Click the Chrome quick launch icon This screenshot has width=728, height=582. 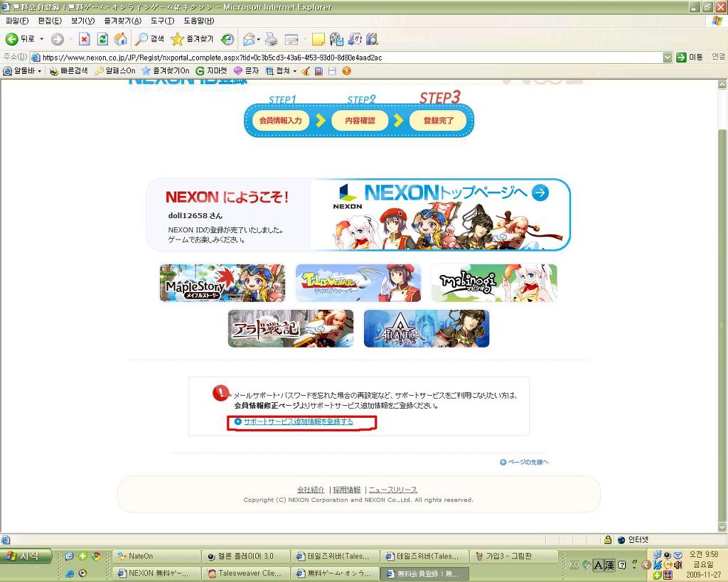pos(96,556)
